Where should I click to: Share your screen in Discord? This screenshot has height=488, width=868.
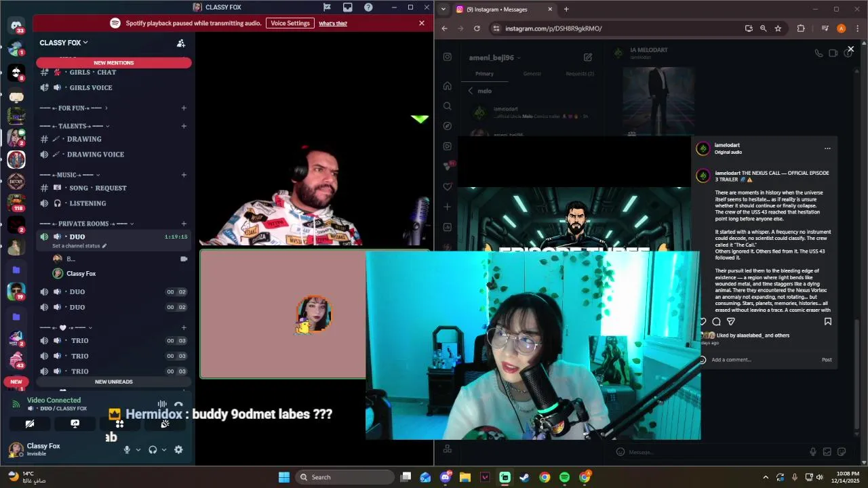(75, 424)
